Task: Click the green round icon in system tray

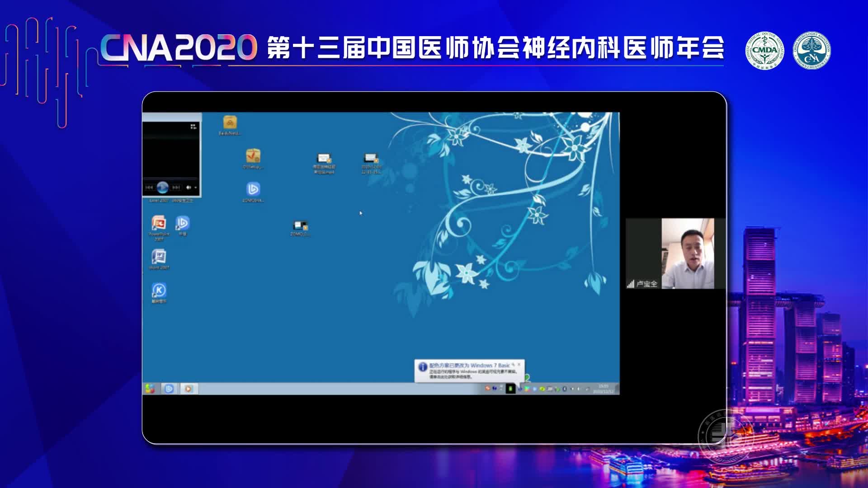Action: [542, 389]
